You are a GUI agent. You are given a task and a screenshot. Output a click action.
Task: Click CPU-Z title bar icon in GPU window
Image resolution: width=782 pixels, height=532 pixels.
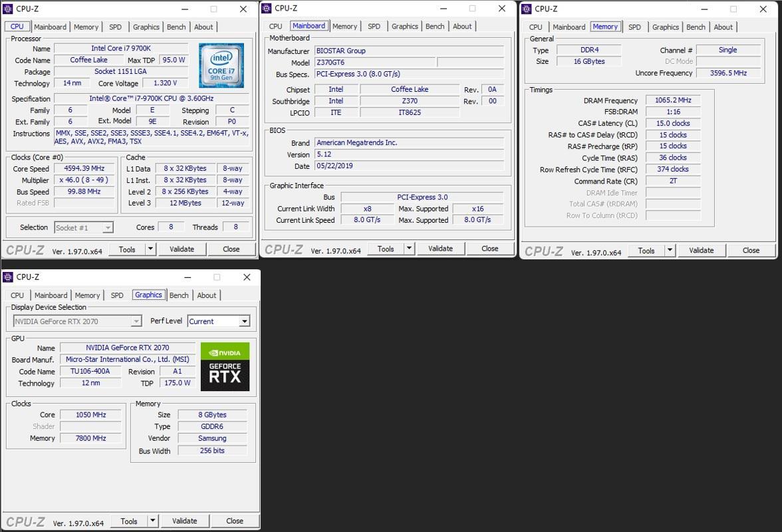click(8, 277)
